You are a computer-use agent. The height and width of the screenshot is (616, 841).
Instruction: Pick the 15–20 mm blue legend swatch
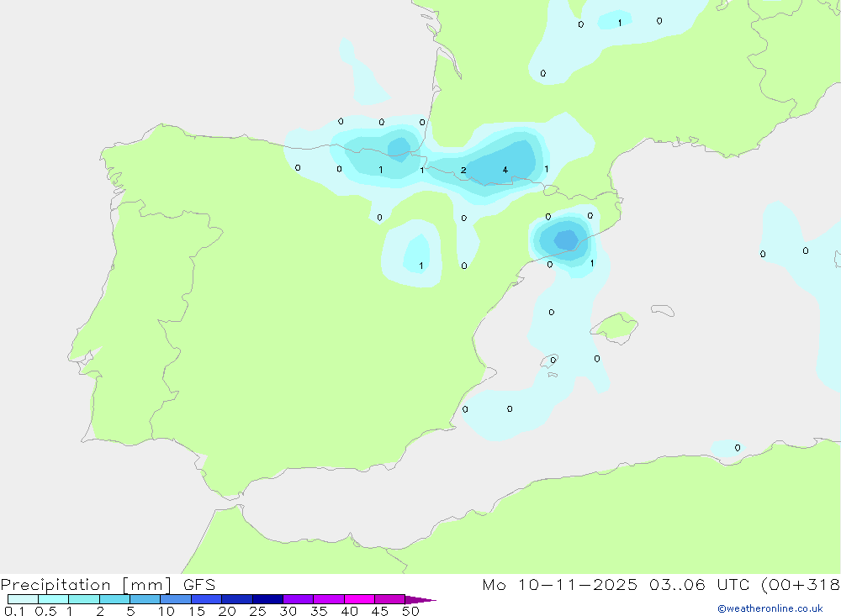[207, 599]
